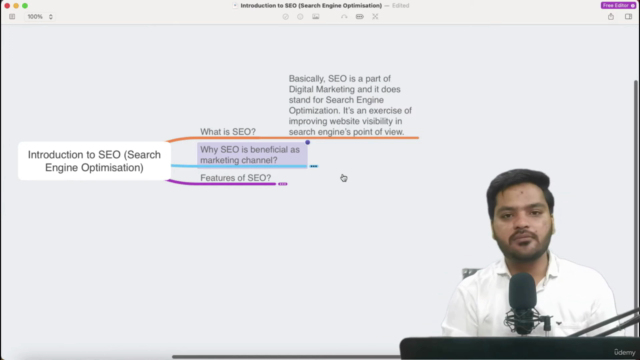Click the document icon beside the window title

click(x=235, y=5)
